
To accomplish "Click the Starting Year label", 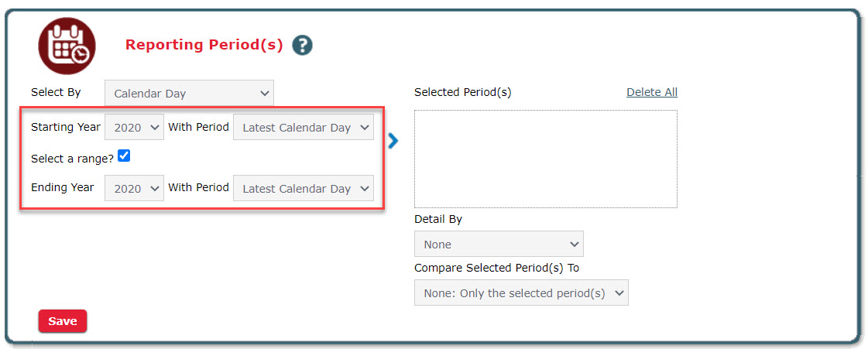I will [x=65, y=127].
